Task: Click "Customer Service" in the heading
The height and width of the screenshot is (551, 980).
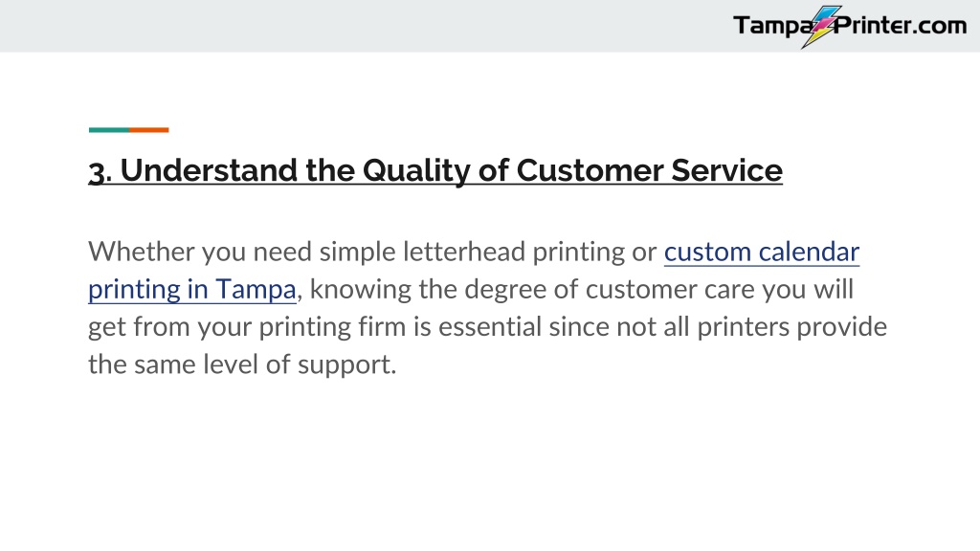Action: (x=650, y=170)
